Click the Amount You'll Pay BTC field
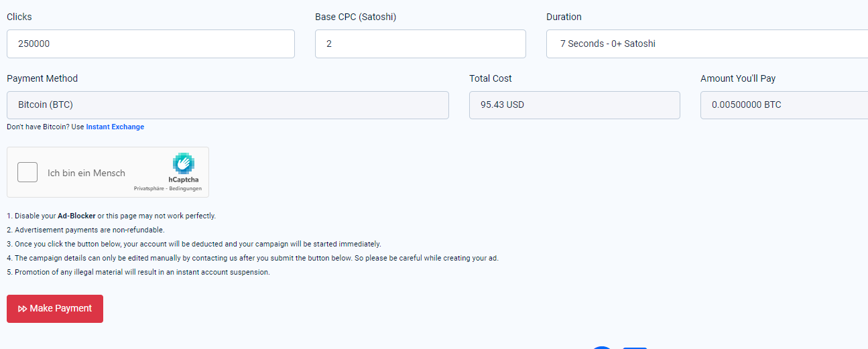This screenshot has height=349, width=868. point(784,105)
